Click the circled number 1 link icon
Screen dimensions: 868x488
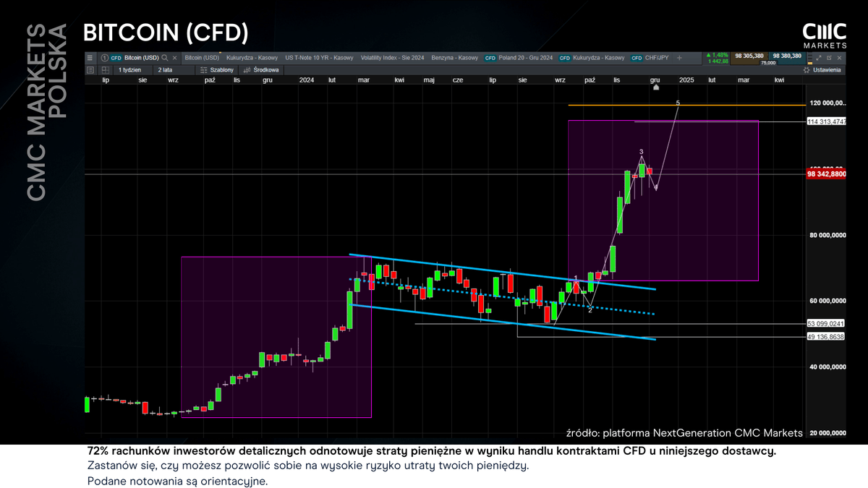104,58
